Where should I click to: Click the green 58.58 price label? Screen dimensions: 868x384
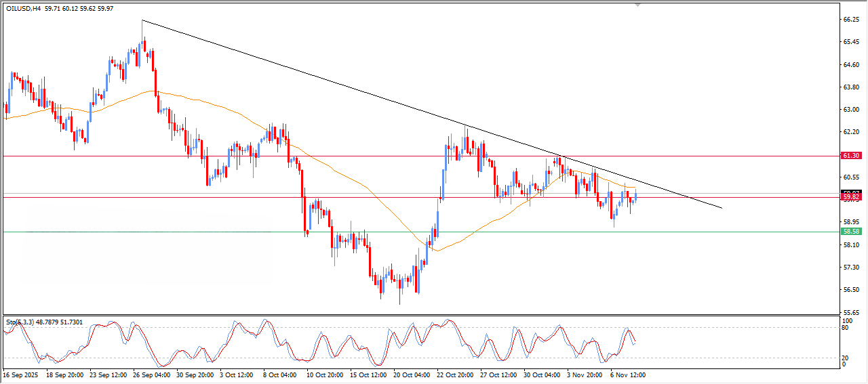click(850, 232)
